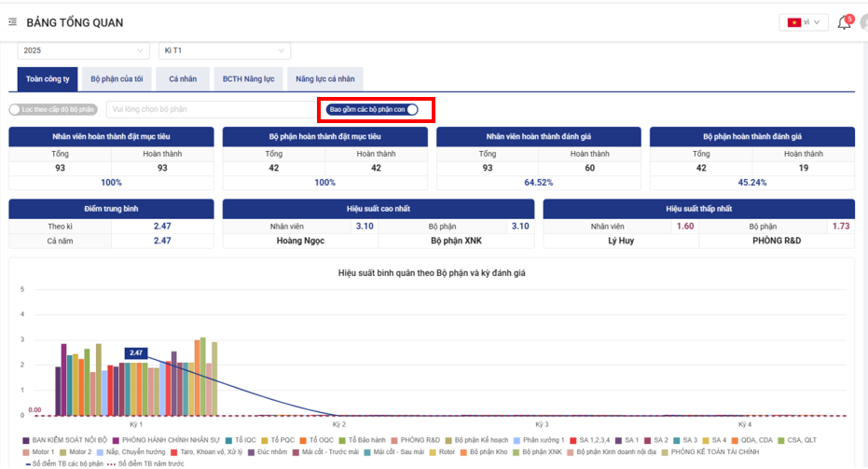Screen dimensions: 868x469
Task: Click the 2.47 data label on chart
Action: click(x=136, y=352)
